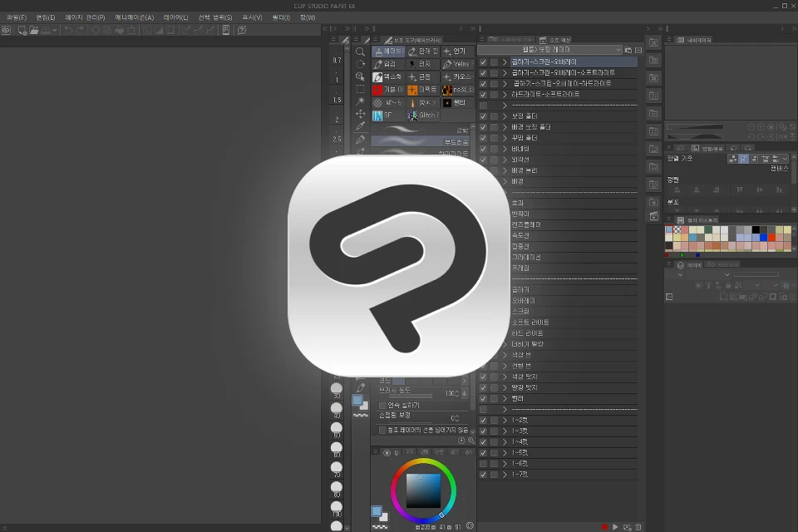Toggle checkbox for 비네팅 action
Image resolution: width=798 pixels, height=532 pixels.
pyautogui.click(x=483, y=149)
